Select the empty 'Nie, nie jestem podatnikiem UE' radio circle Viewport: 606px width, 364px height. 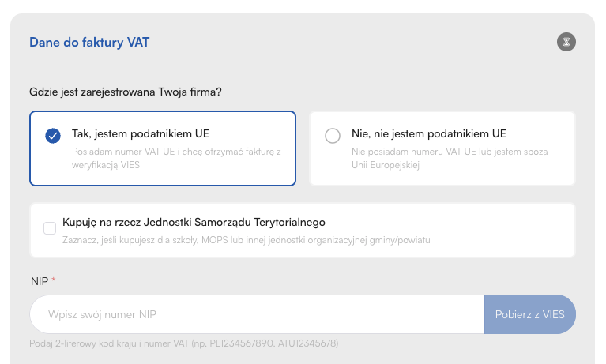pyautogui.click(x=333, y=136)
